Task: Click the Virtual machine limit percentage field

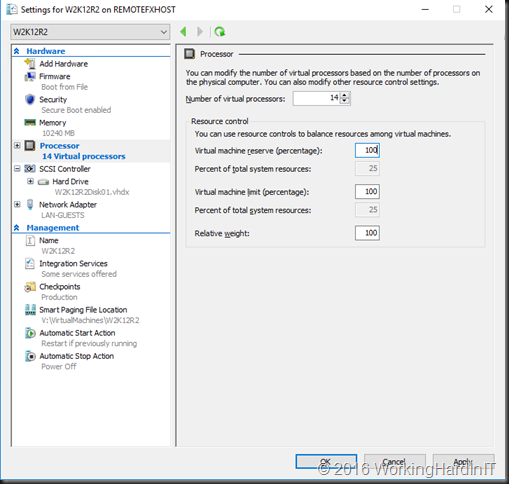Action: click(x=367, y=192)
